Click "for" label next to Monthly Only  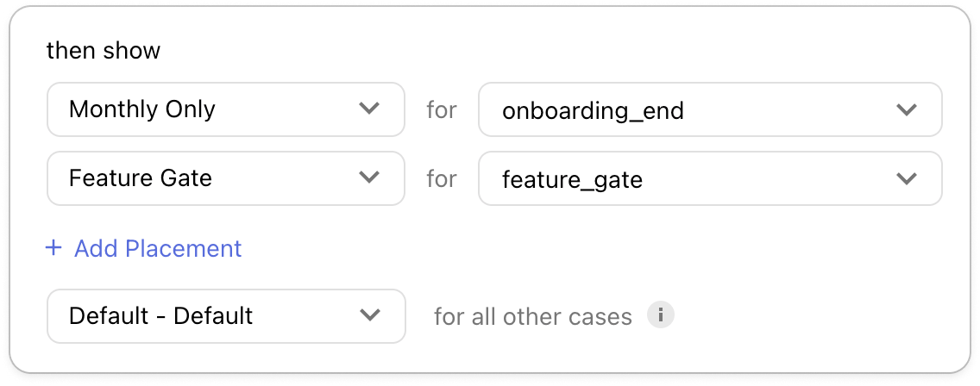click(x=442, y=109)
